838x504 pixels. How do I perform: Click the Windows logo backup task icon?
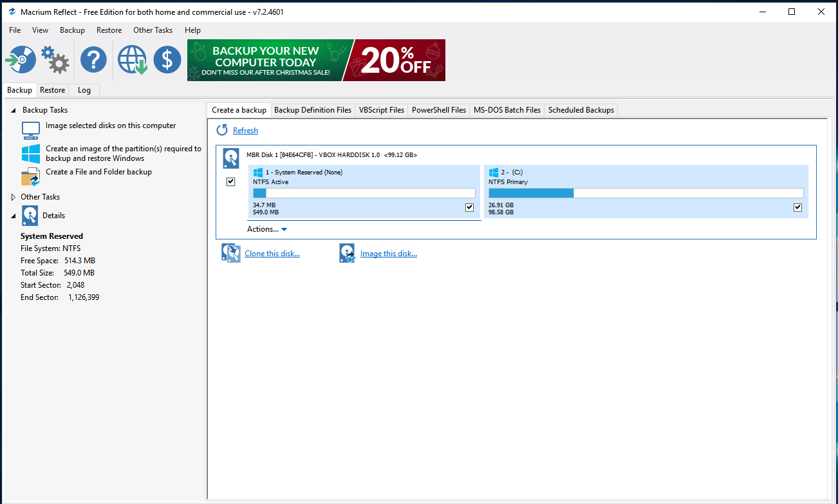pos(31,153)
